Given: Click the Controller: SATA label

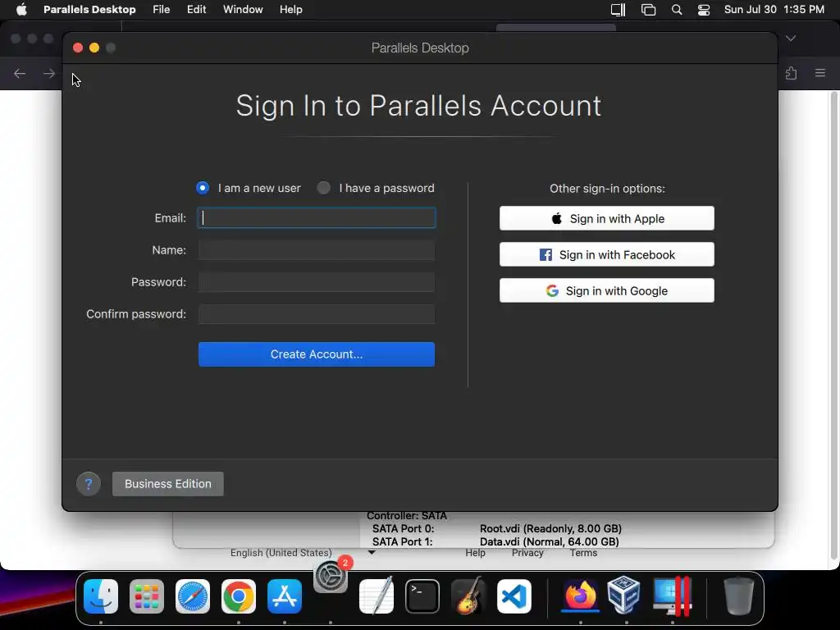Looking at the screenshot, I should click(x=407, y=516).
